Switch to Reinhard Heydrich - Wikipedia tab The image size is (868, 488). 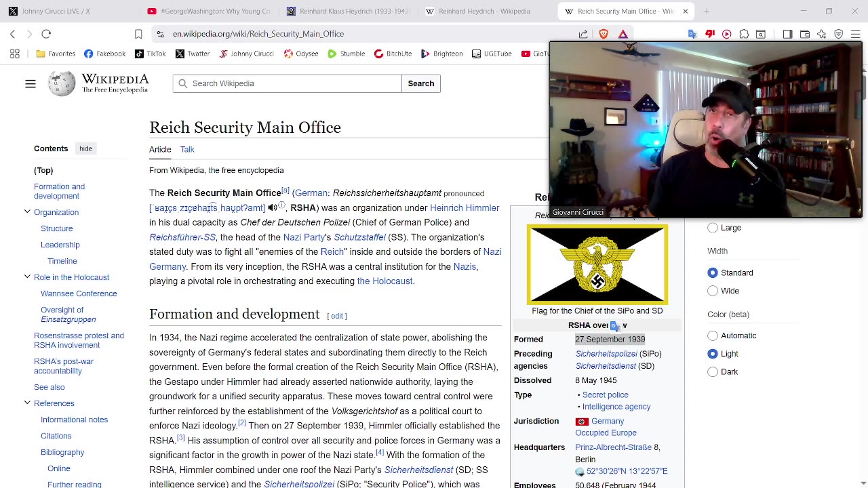tap(484, 11)
